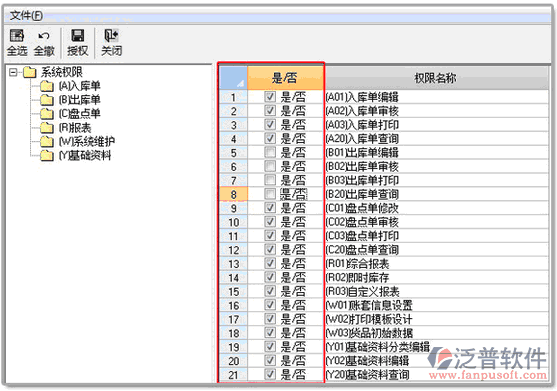Image resolution: width=557 pixels, height=391 pixels.
Task: Click the 是/否 column header
Action: pos(285,78)
